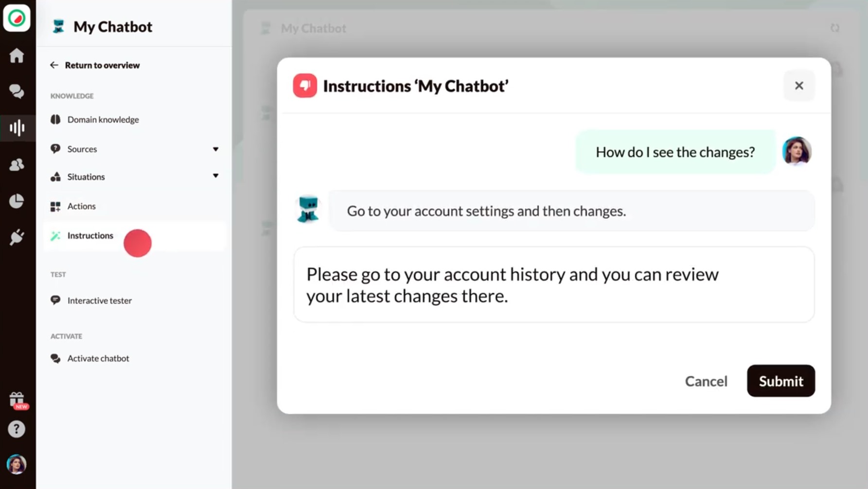Expand the Sources dropdown arrow

coord(215,149)
